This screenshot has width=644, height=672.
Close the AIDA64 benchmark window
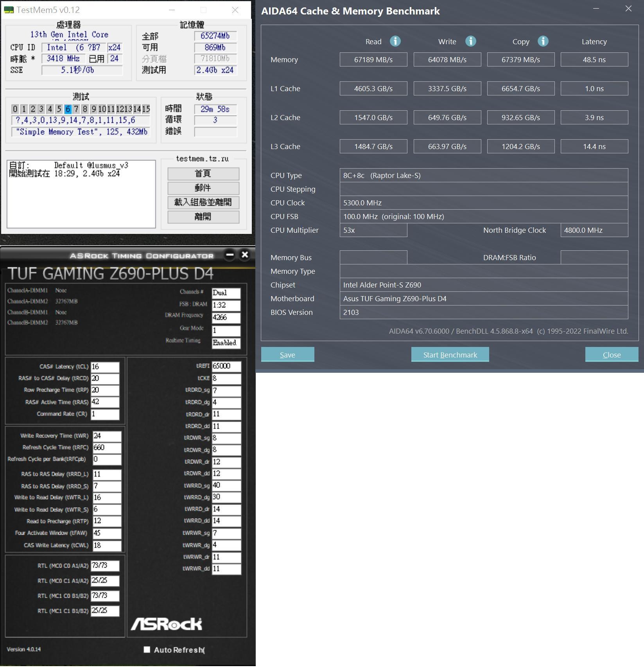tap(611, 354)
